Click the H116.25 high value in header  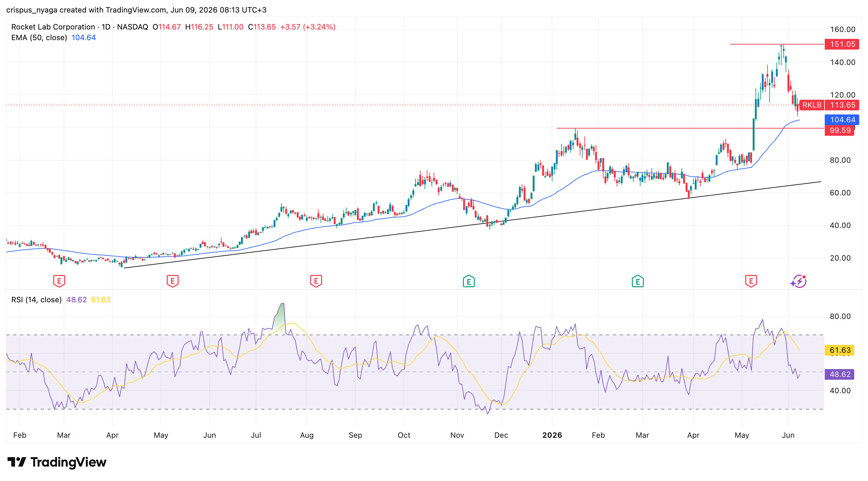pyautogui.click(x=199, y=27)
